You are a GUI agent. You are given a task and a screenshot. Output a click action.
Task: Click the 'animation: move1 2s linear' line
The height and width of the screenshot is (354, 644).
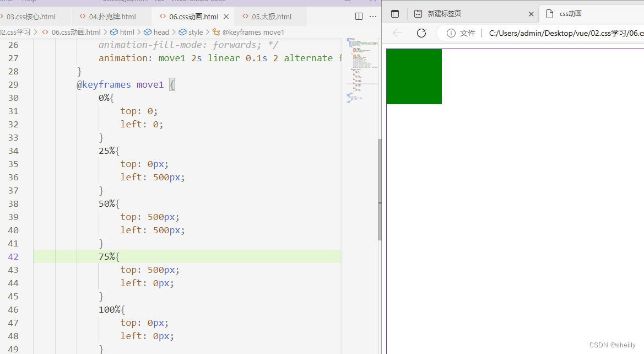[220, 58]
